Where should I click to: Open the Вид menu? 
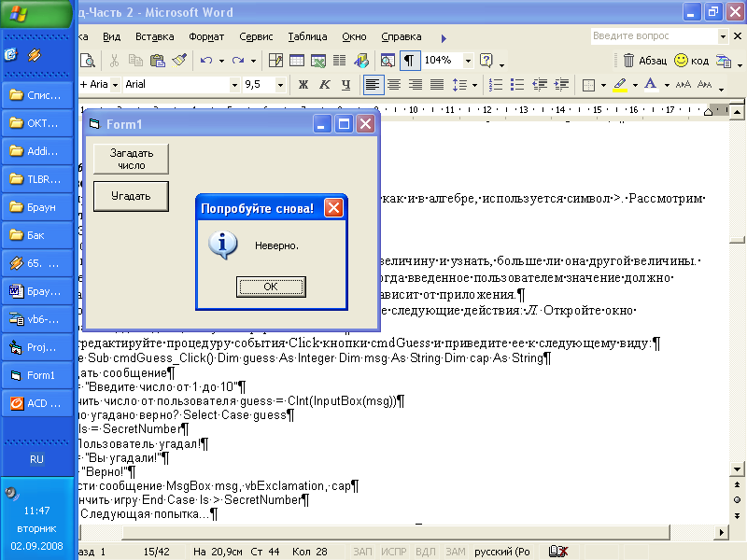[x=111, y=36]
